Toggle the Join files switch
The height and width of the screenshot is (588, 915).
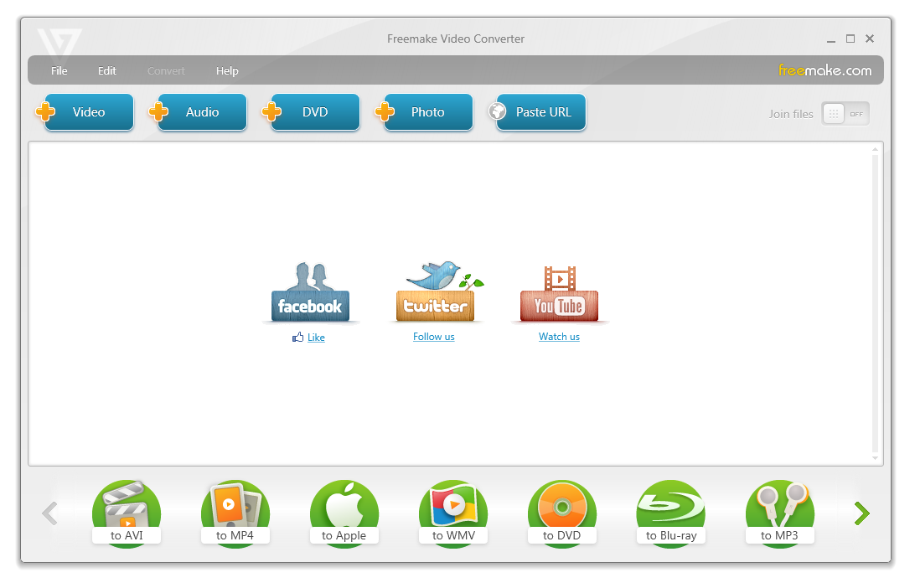coord(845,114)
